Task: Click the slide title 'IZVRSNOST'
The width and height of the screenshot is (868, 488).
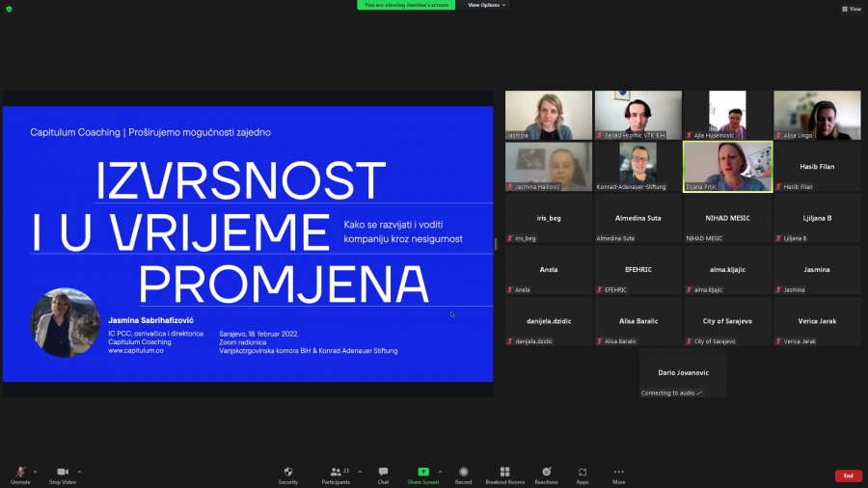Action: 241,180
